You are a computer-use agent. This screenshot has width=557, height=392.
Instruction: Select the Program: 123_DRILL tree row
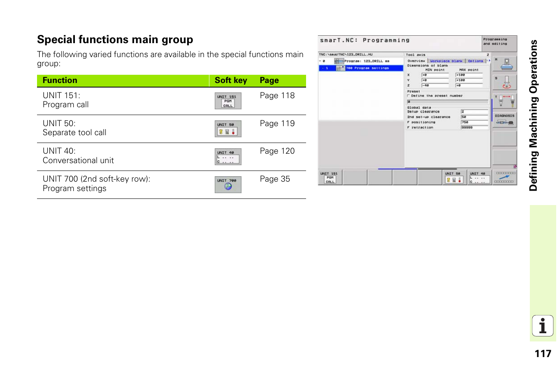pos(361,61)
